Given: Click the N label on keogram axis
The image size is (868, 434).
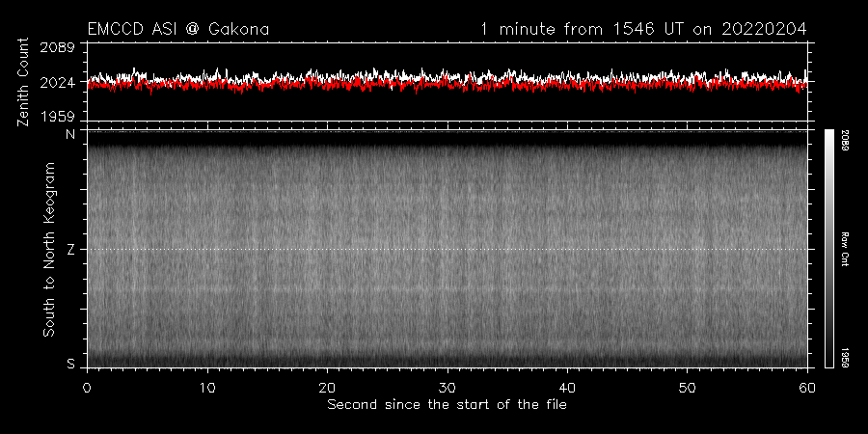Looking at the screenshot, I should click(70, 134).
